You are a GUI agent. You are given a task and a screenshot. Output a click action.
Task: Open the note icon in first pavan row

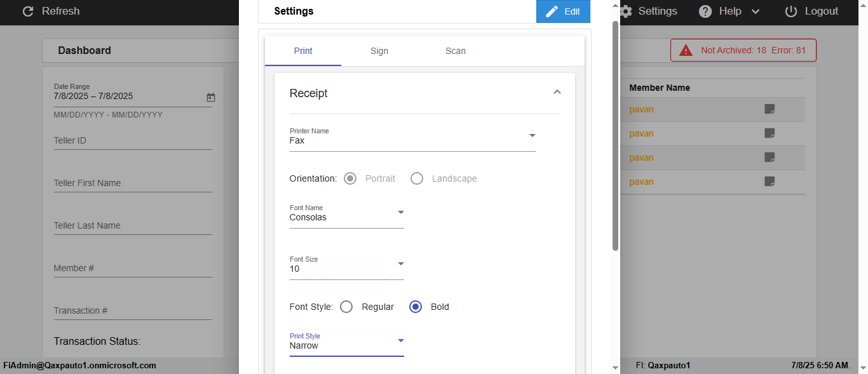click(770, 109)
